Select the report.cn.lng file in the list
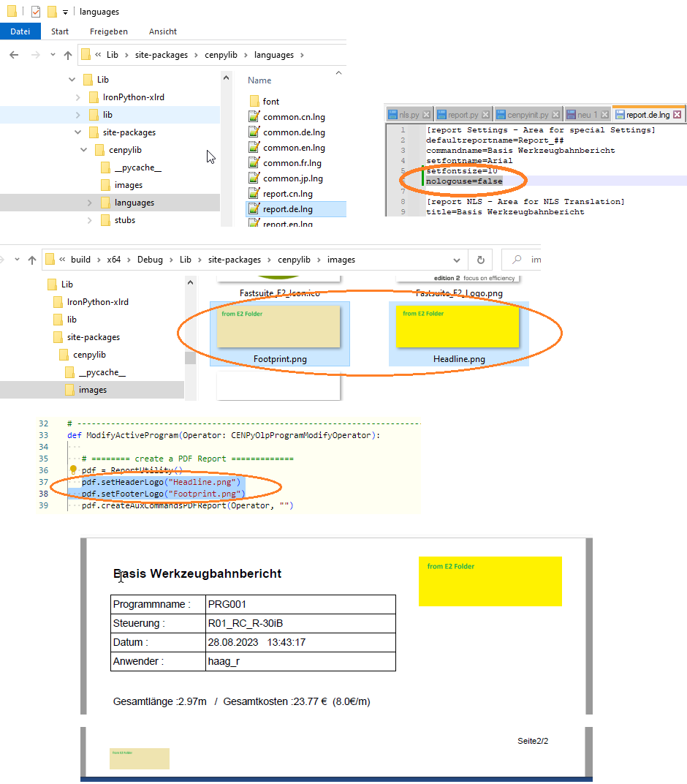Screen dimensions: 687x784 pos(288,194)
